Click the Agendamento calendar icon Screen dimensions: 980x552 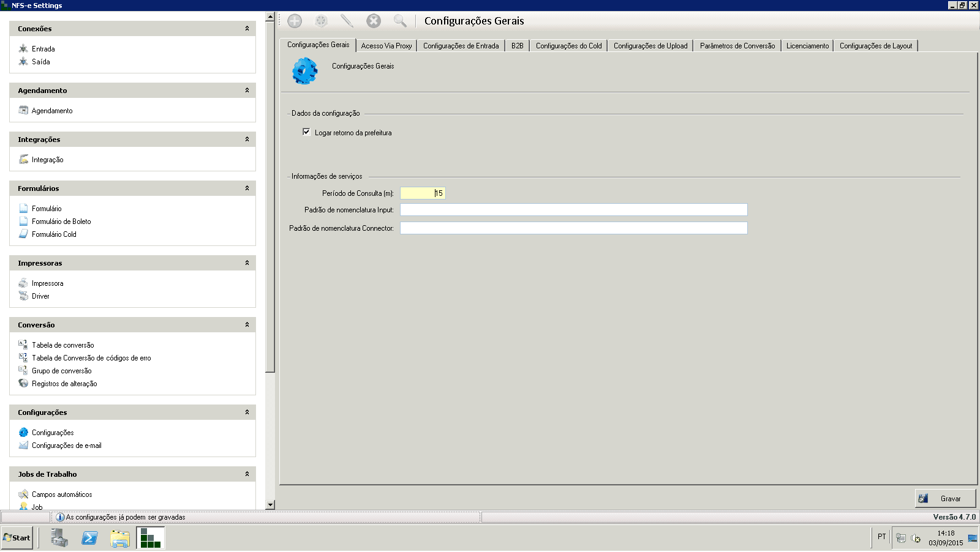(x=23, y=110)
